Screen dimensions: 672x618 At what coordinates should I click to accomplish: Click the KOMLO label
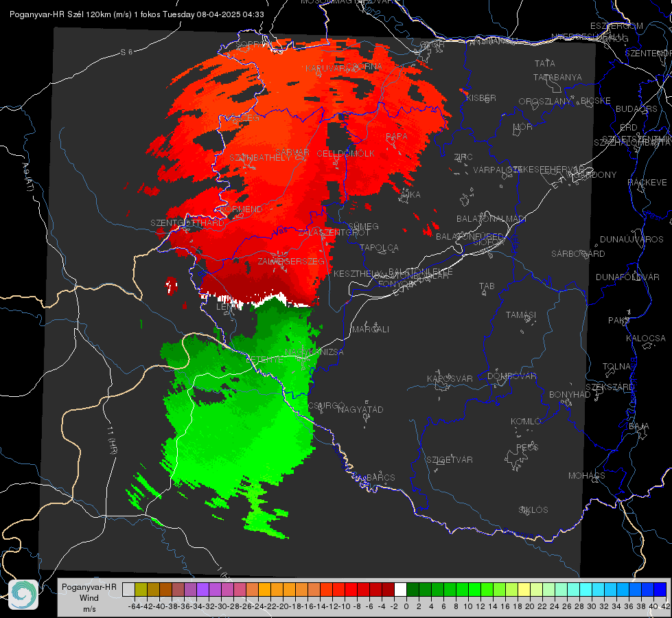526,422
